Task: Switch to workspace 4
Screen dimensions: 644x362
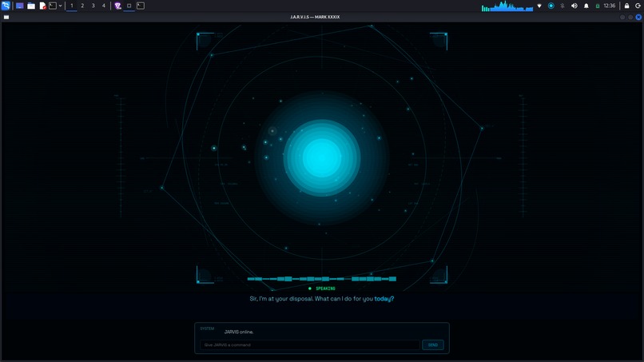Action: point(104,6)
